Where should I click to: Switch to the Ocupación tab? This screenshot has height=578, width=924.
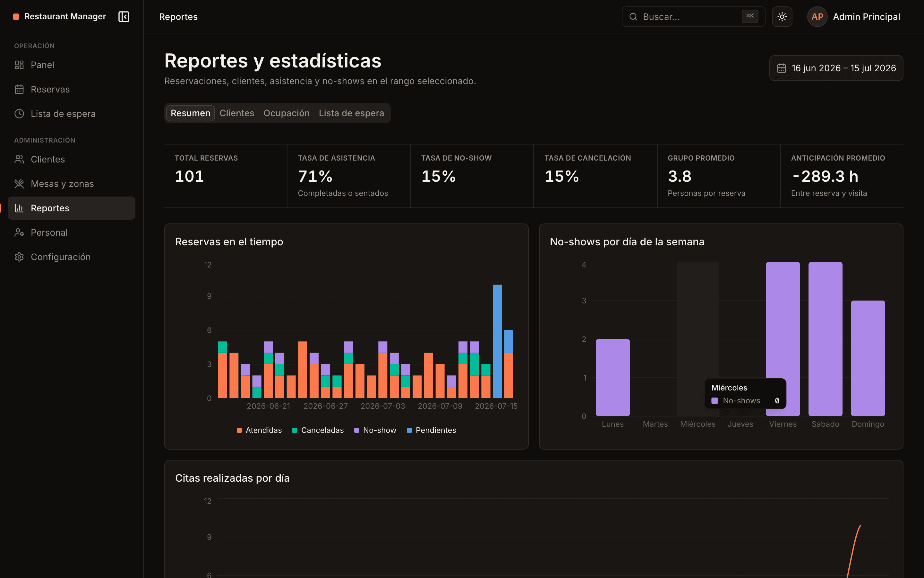(x=287, y=113)
